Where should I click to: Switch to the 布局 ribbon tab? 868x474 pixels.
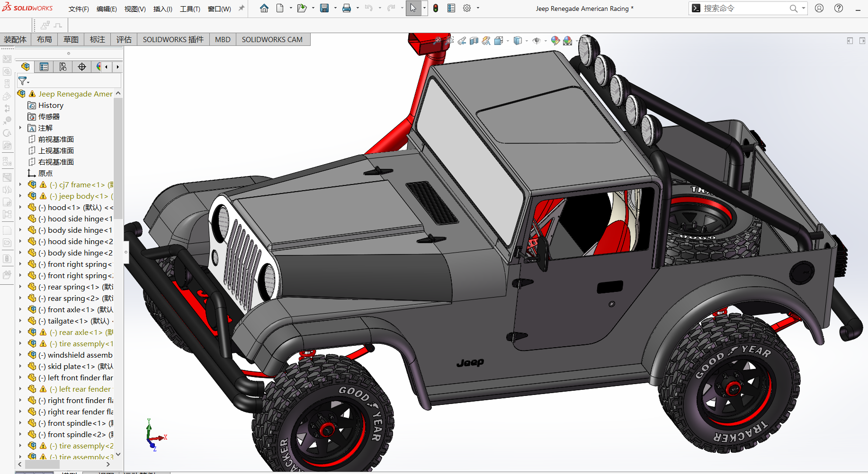pos(45,39)
